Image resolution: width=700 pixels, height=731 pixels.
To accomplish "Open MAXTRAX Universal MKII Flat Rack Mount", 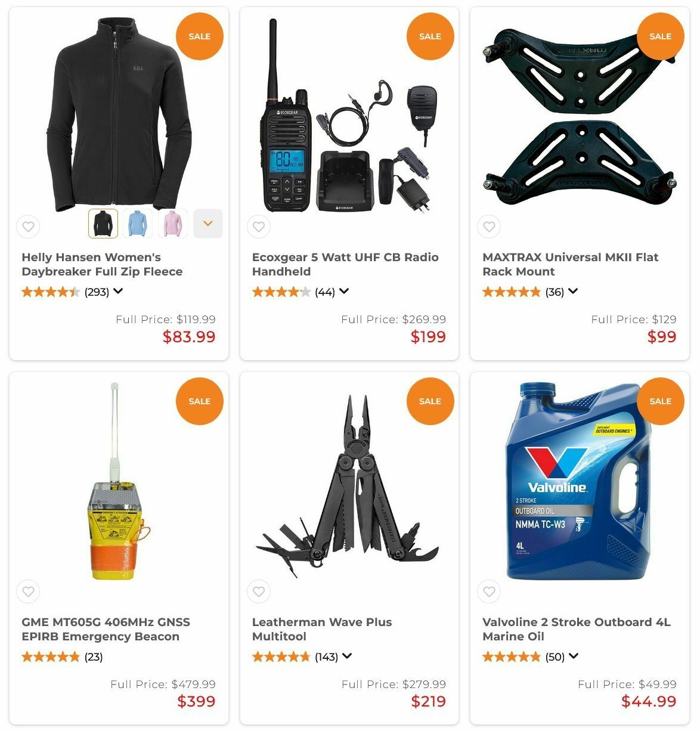I will pyautogui.click(x=571, y=264).
